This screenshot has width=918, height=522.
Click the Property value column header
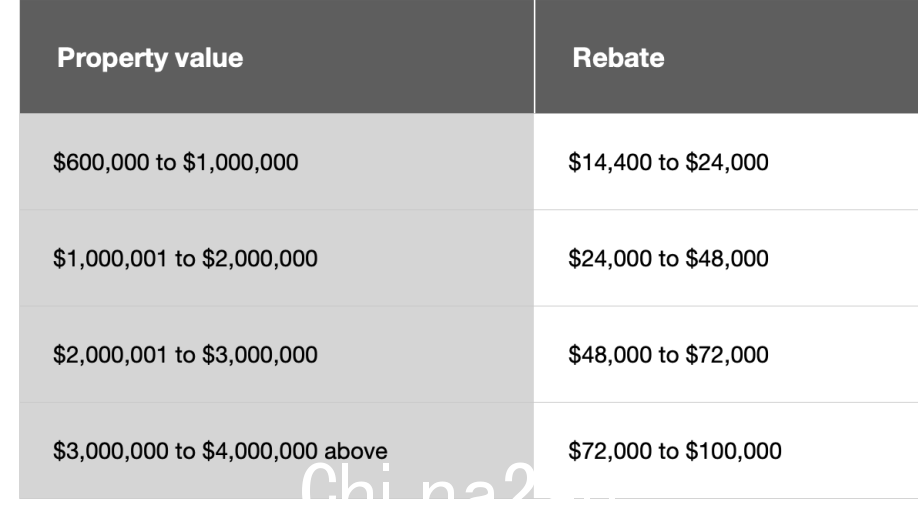[x=276, y=57]
